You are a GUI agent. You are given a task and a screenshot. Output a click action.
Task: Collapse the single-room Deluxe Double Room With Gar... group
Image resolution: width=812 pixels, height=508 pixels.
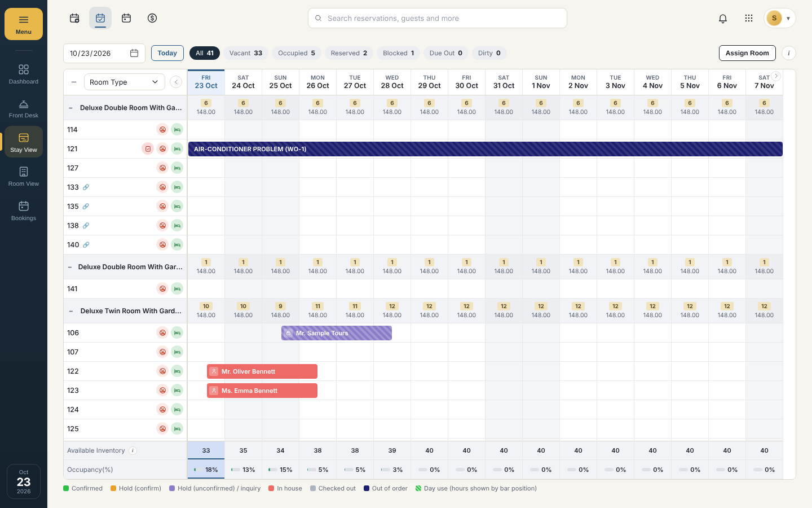tap(70, 267)
